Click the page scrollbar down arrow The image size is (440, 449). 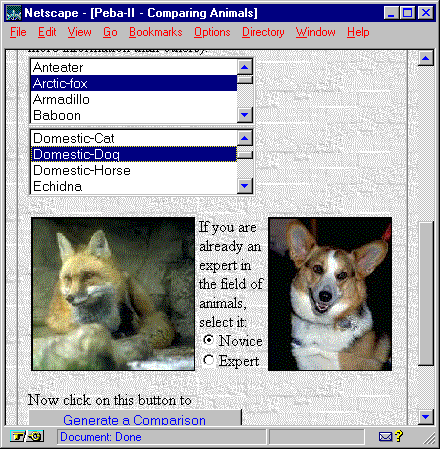tap(425, 416)
